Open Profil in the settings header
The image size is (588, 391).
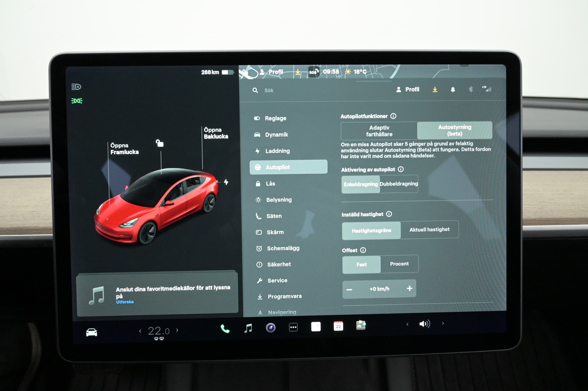408,90
